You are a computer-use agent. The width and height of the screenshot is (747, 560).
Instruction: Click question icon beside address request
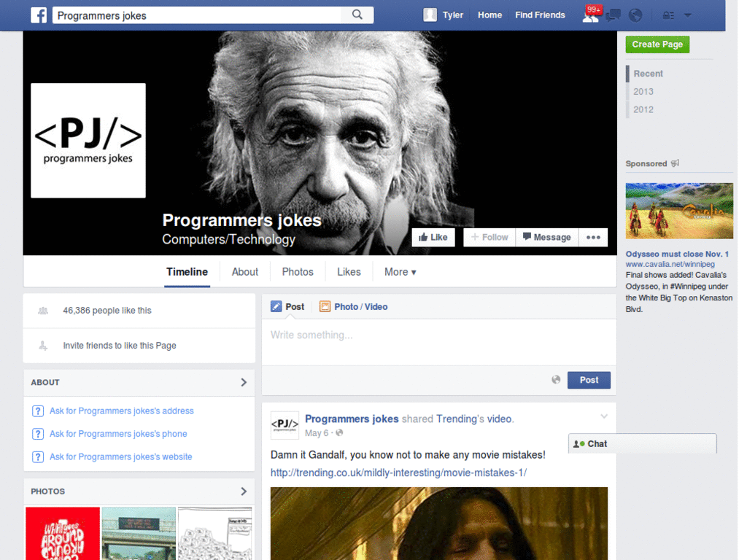point(38,411)
